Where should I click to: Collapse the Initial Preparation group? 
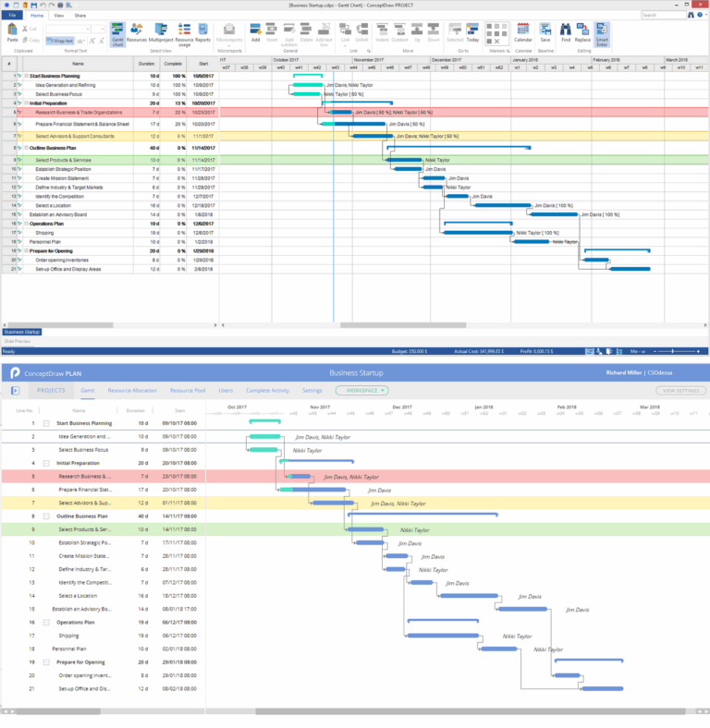coord(27,103)
